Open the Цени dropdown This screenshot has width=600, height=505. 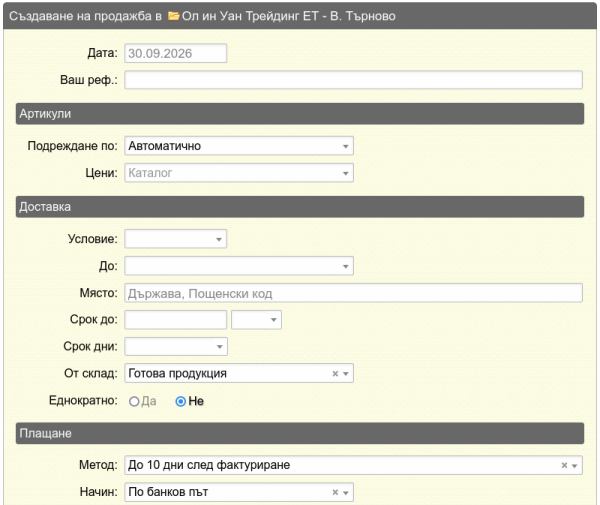pos(239,173)
